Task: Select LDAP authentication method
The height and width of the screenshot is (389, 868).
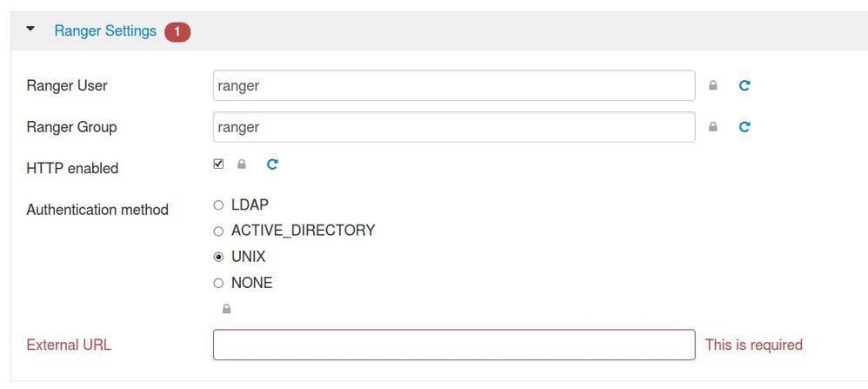Action: pyautogui.click(x=218, y=205)
